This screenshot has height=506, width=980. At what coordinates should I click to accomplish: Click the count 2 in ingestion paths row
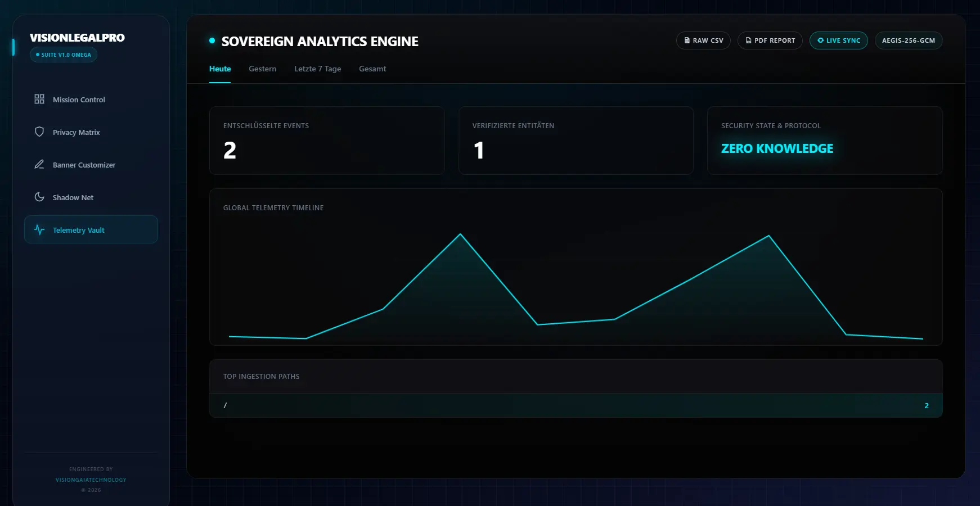[927, 405]
